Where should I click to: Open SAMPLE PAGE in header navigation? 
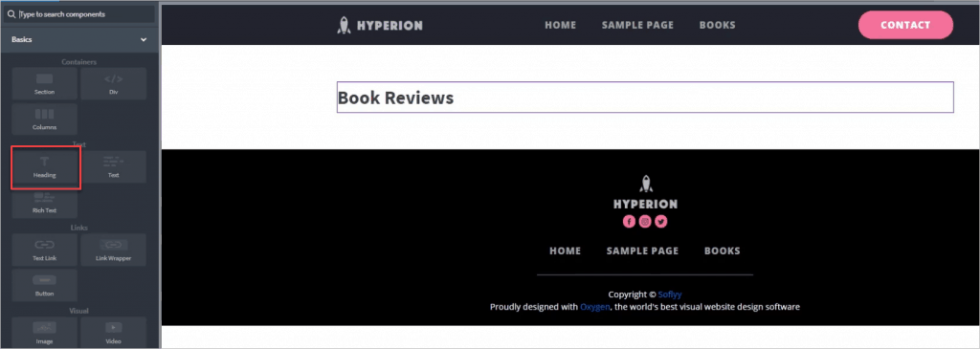637,25
